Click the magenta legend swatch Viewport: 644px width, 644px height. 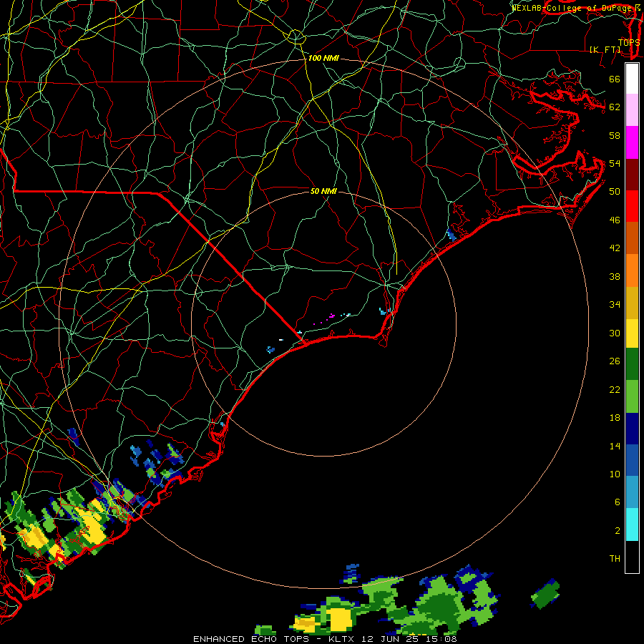pos(632,142)
